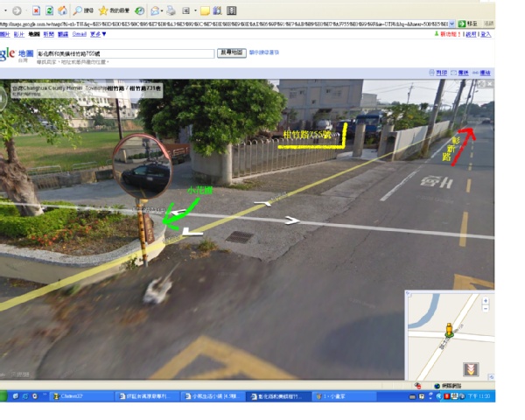Go to the browser Home icon
The image size is (525, 420).
click(61, 10)
